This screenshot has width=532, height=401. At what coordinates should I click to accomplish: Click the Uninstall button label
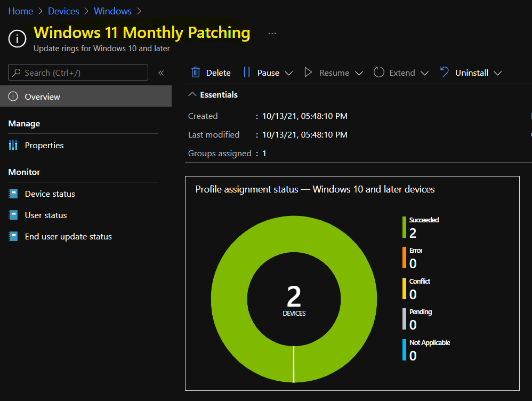472,73
